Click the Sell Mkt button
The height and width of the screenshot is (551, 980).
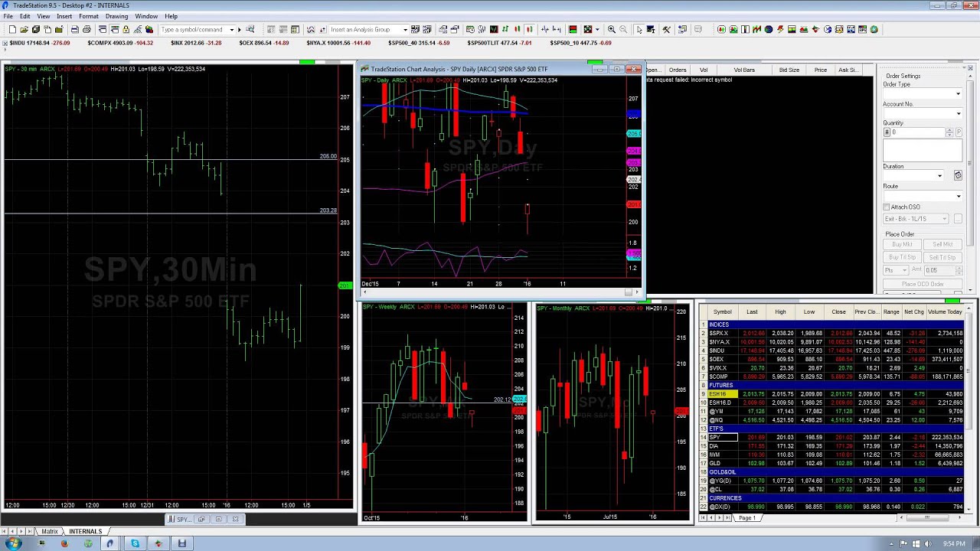(x=943, y=244)
